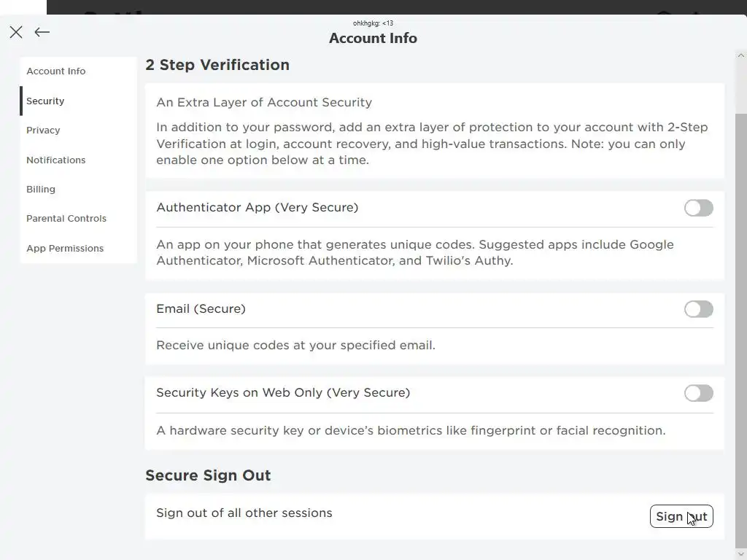747x560 pixels.
Task: Switch to the Privacy settings tab
Action: [x=43, y=131]
